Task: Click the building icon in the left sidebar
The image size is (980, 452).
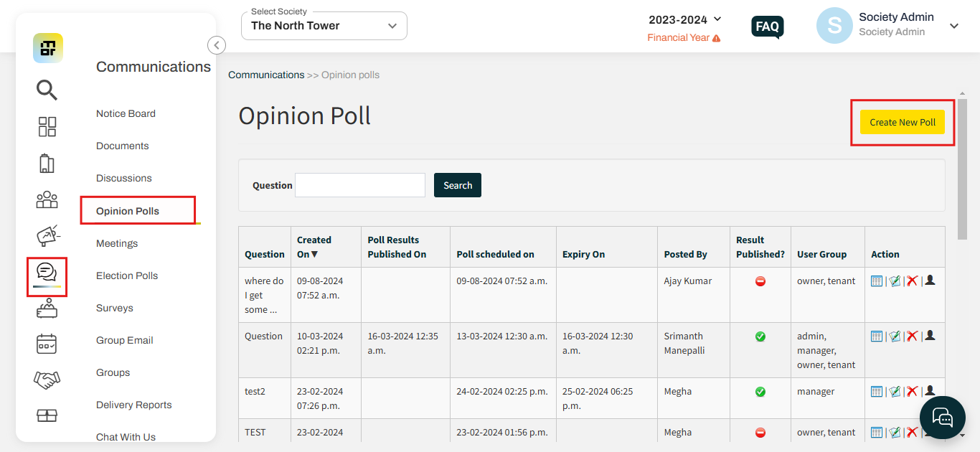Action: [x=47, y=163]
